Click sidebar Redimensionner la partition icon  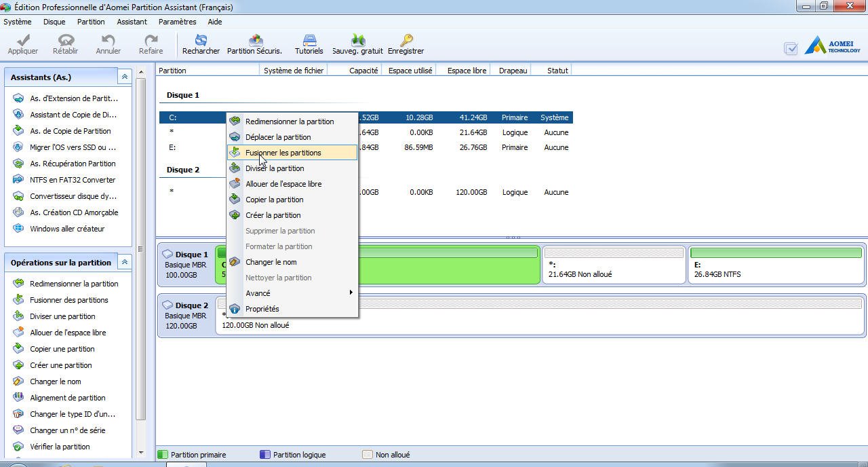[18, 284]
